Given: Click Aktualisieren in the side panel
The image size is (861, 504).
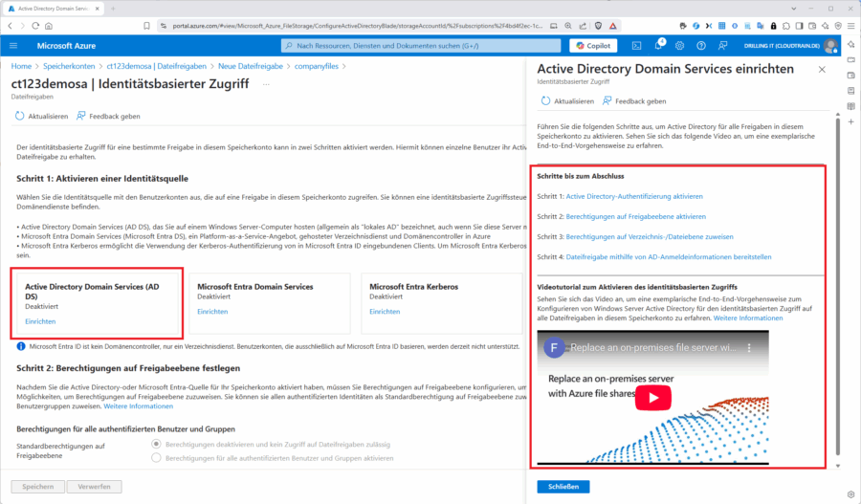Looking at the screenshot, I should click(x=567, y=101).
